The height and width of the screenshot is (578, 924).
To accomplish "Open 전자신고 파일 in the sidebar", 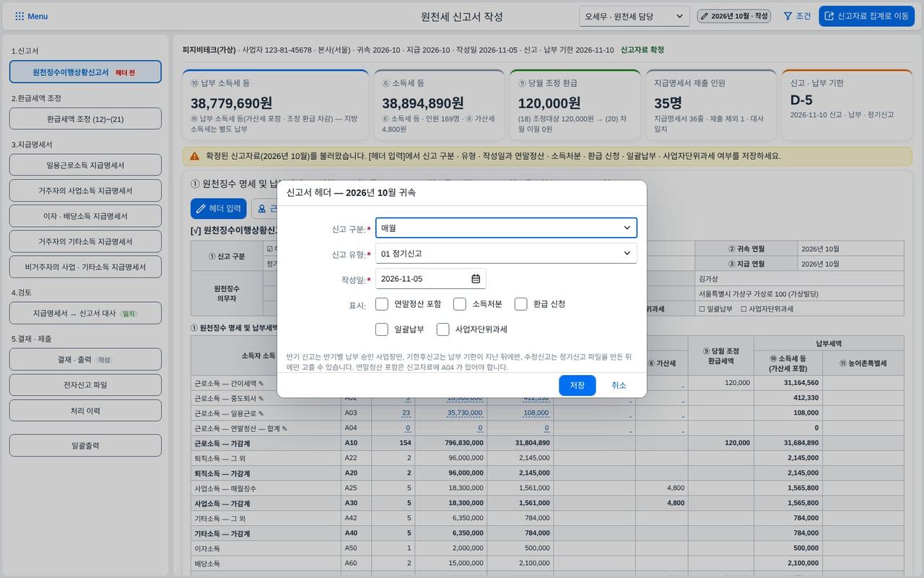I will pyautogui.click(x=85, y=385).
